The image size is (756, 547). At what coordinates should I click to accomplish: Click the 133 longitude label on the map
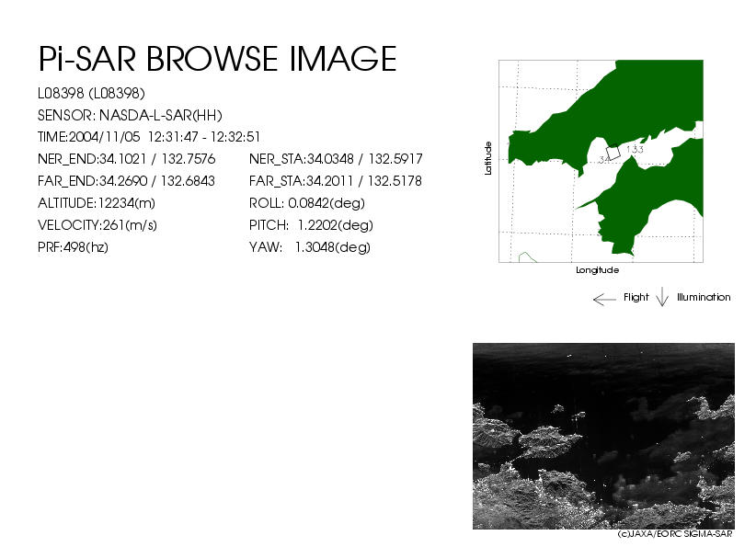tap(635, 150)
